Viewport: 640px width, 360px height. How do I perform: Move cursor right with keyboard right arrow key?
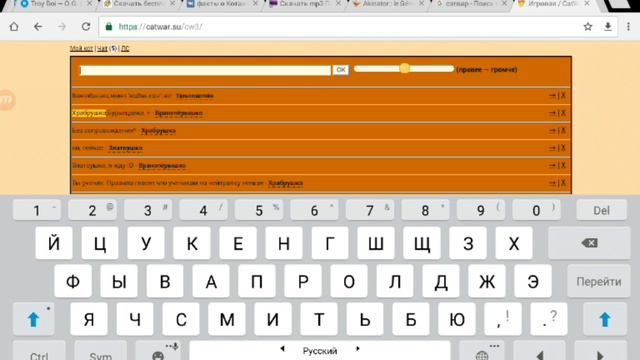[x=600, y=352]
